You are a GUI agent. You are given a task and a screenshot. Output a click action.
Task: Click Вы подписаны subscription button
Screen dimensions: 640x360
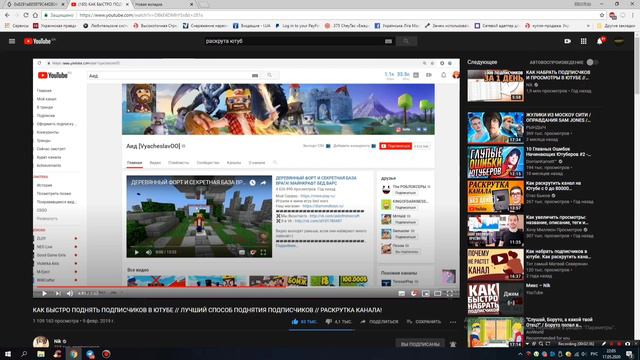pos(420,344)
